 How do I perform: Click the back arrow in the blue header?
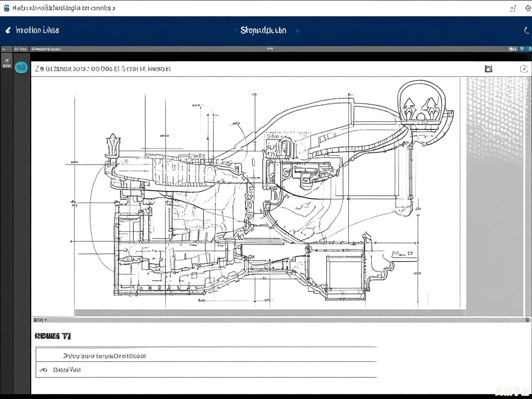pos(7,30)
